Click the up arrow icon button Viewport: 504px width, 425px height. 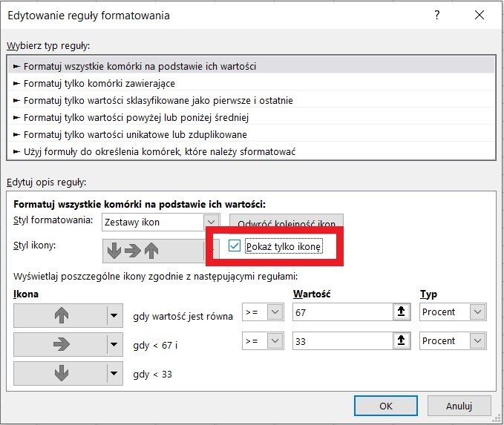coord(60,315)
